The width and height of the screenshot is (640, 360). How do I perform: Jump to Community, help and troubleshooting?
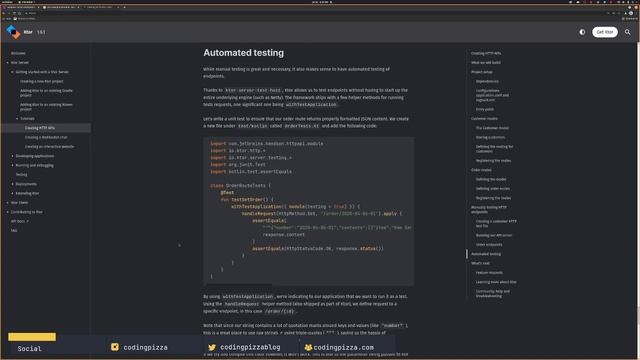[493, 293]
